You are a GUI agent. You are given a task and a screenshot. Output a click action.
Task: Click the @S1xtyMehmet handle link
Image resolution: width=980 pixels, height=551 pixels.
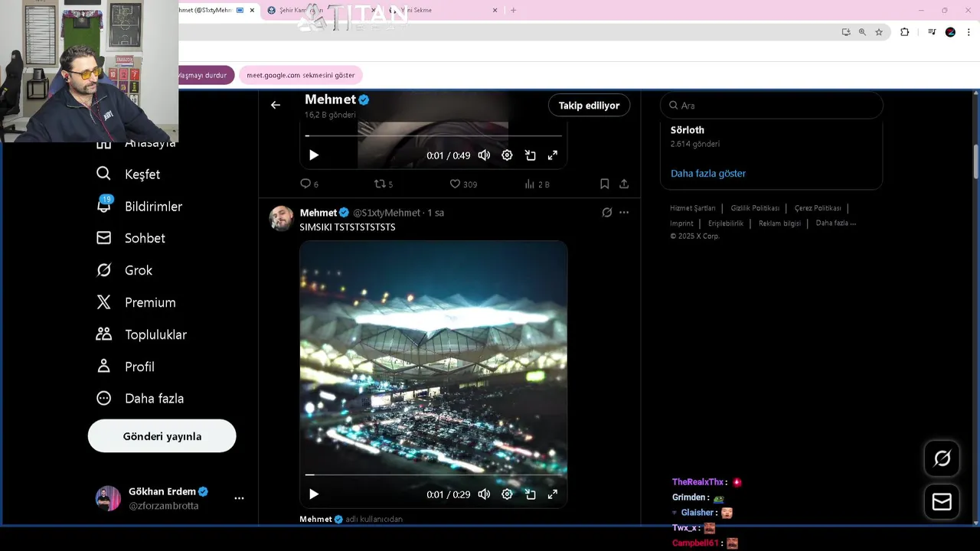pyautogui.click(x=387, y=213)
